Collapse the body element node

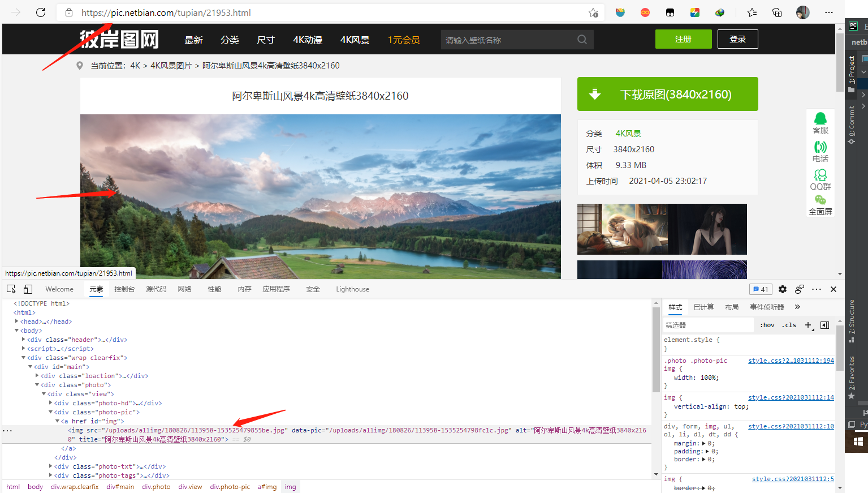(17, 331)
